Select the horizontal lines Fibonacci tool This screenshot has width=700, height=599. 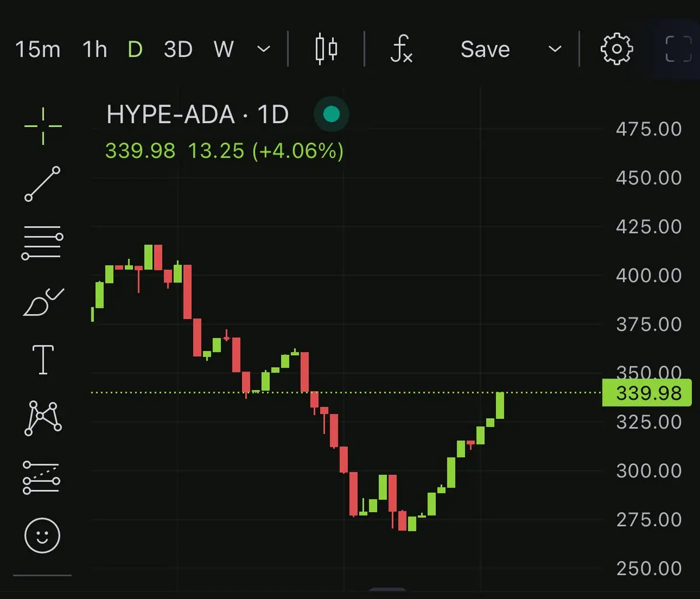tap(43, 242)
